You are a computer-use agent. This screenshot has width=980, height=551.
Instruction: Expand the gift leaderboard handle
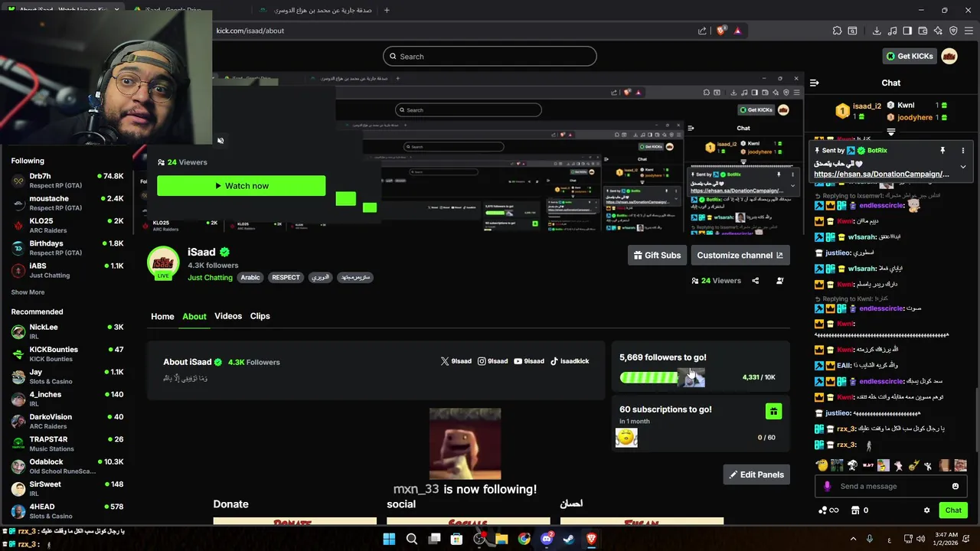point(890,132)
